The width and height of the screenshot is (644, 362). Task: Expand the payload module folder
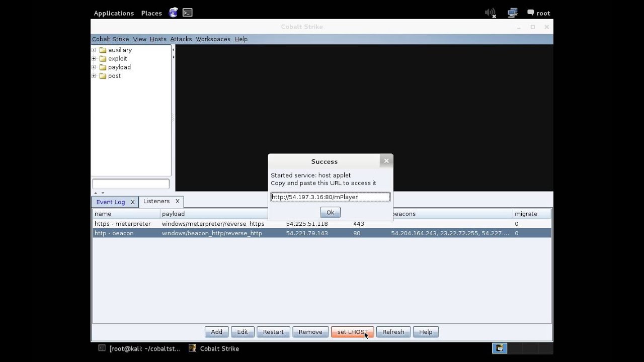pyautogui.click(x=94, y=67)
